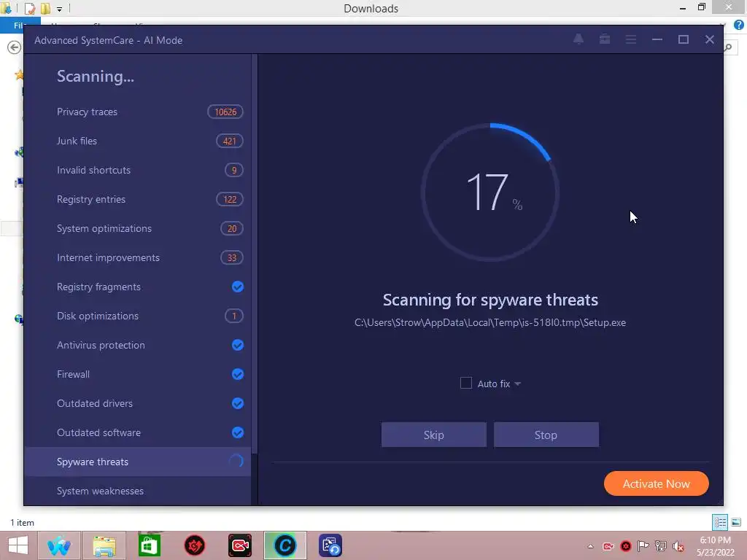Screen dimensions: 747x560
Task: Select the Internet improvements label
Action: pos(108,257)
